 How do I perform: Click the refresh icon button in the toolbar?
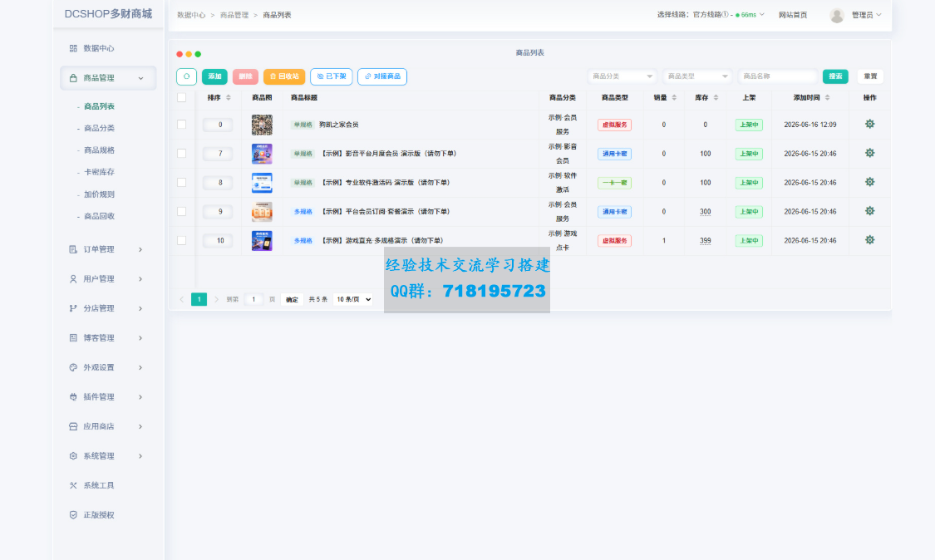[187, 76]
